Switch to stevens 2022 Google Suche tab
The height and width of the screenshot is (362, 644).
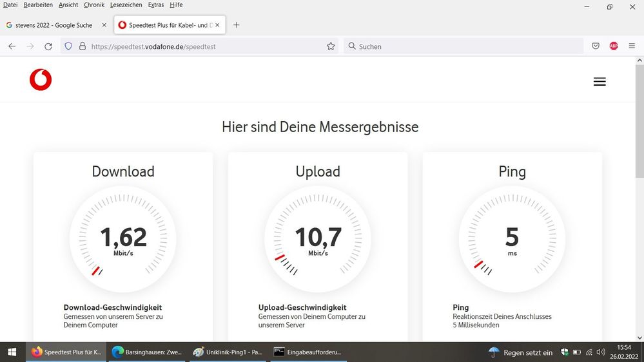click(x=54, y=25)
